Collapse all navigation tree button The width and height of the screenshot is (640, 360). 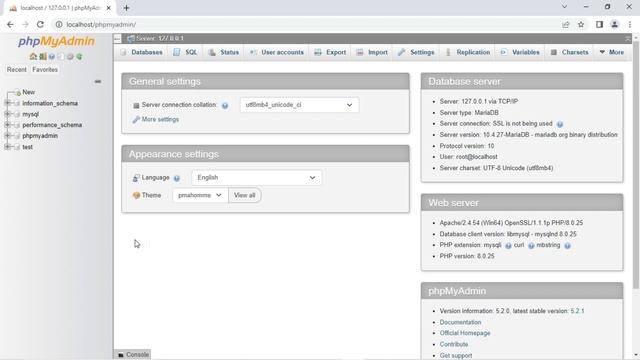point(98,82)
